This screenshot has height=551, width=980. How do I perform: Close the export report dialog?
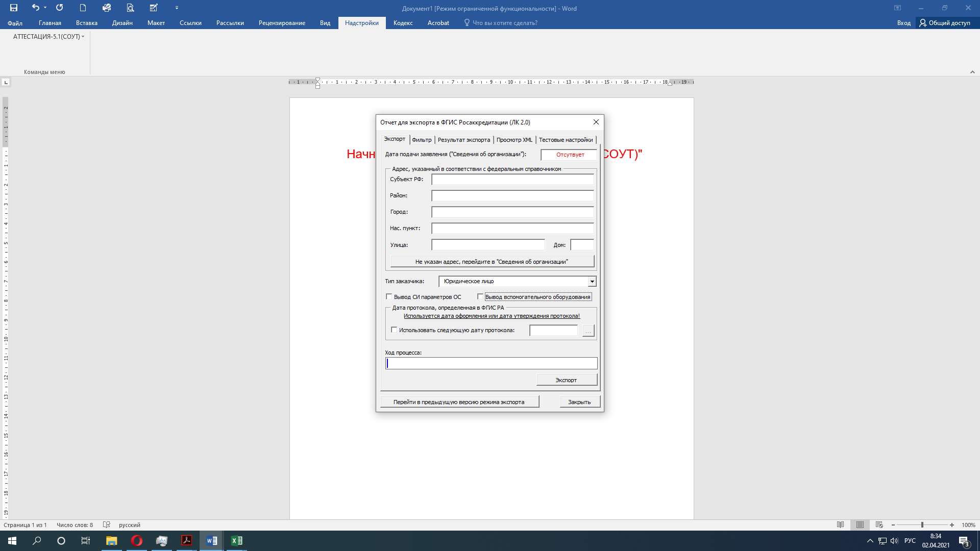tap(596, 122)
